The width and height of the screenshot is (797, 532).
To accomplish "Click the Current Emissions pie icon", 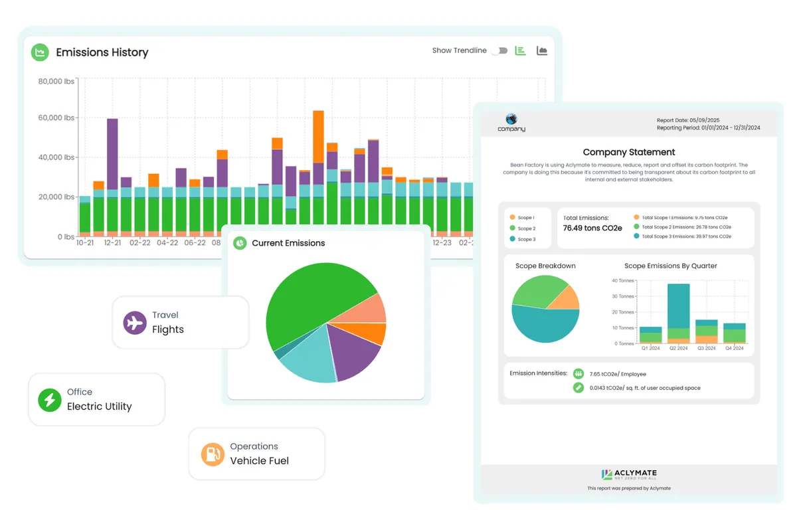I will (240, 243).
